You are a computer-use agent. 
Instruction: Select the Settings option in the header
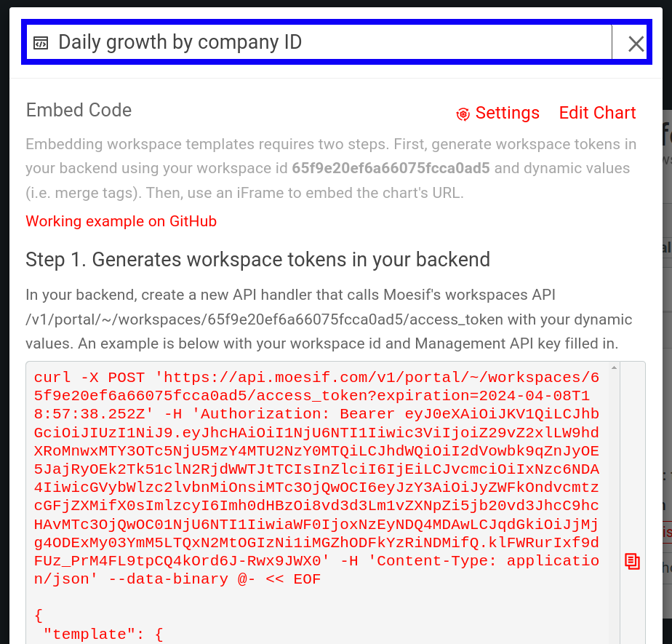508,114
